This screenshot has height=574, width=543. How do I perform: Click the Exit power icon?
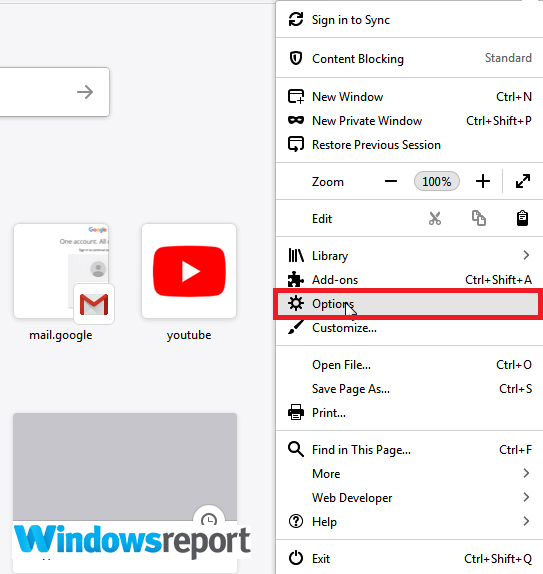296,558
